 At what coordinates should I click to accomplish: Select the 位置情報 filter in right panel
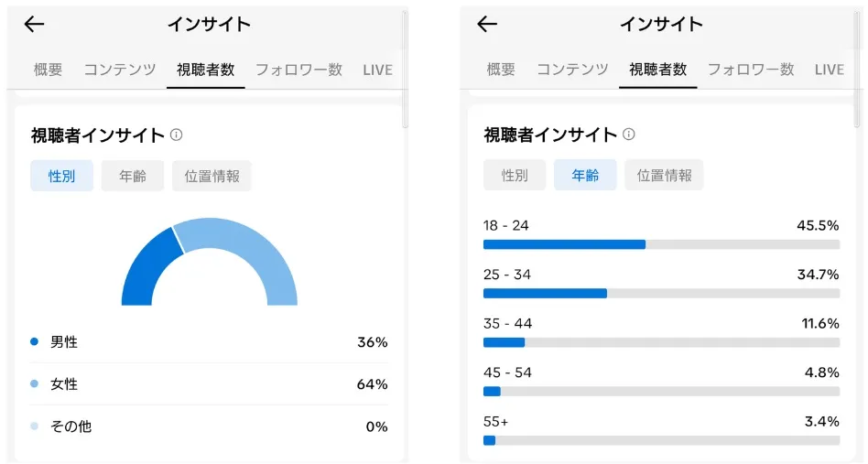coord(664,175)
